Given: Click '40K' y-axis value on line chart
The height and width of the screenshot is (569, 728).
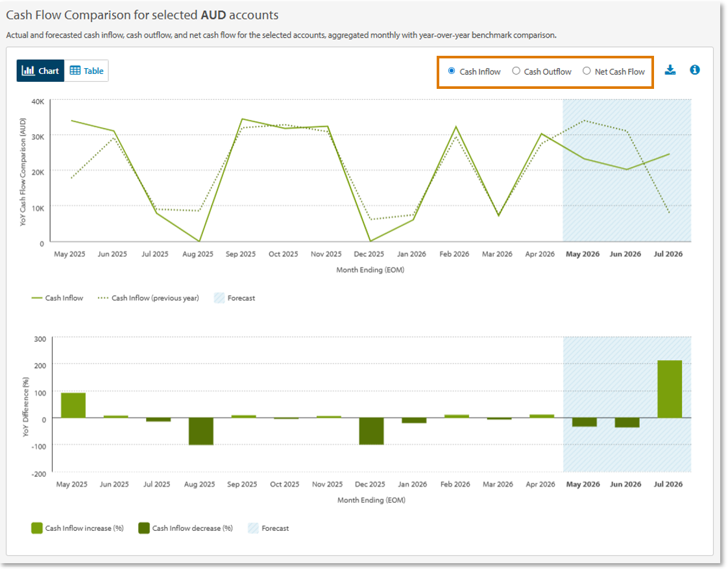Looking at the screenshot, I should (38, 102).
